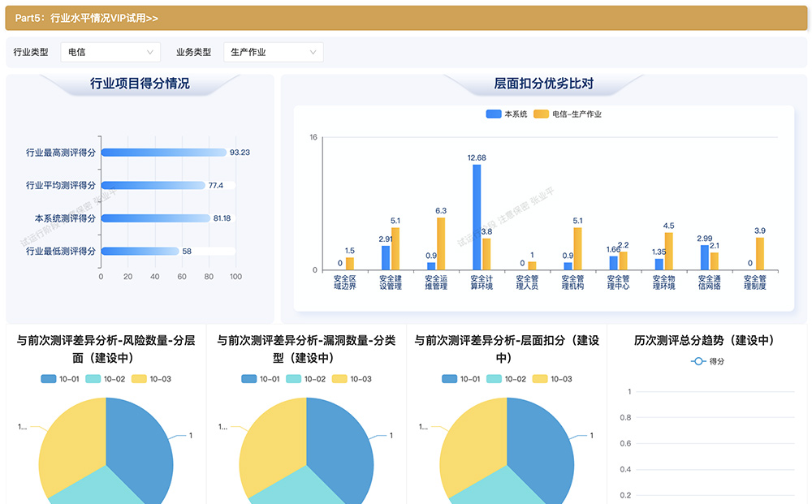The width and height of the screenshot is (812, 504).
Task: Click the 行业平均测评得分 bar (77.4)
Action: click(153, 185)
